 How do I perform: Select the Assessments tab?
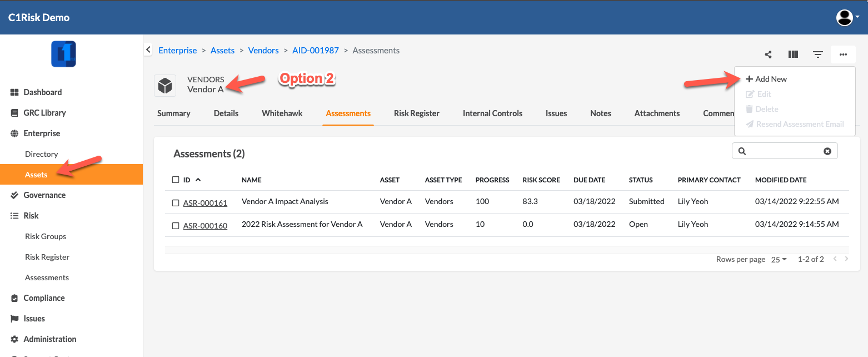pos(348,113)
